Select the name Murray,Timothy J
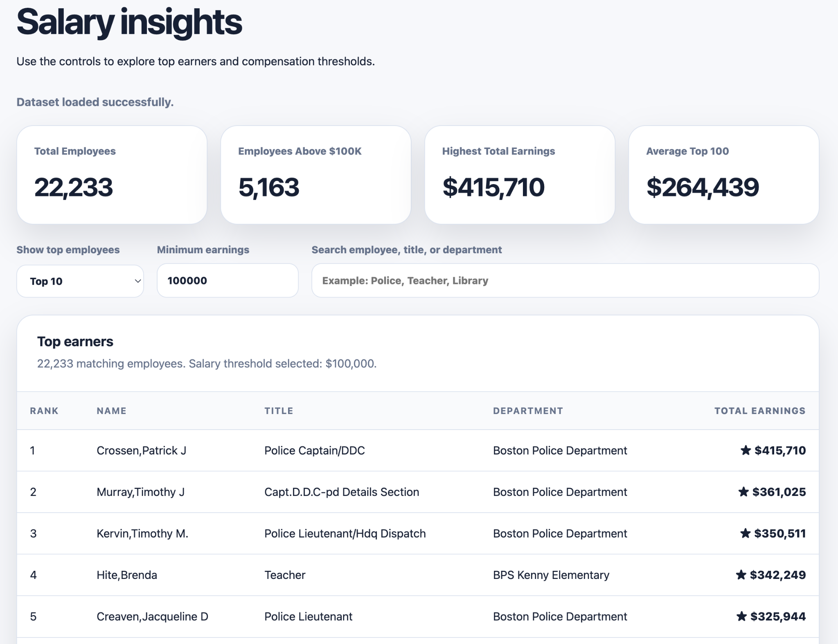The height and width of the screenshot is (644, 838). (x=140, y=492)
